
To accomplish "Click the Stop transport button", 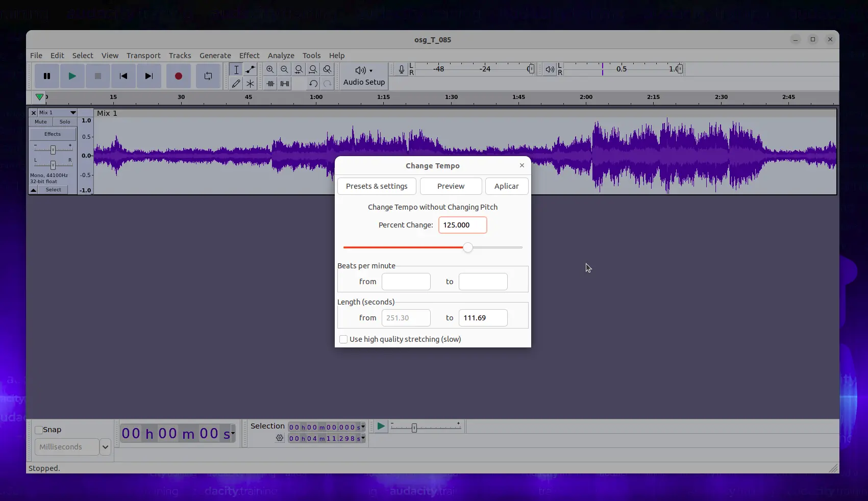I will pos(98,76).
